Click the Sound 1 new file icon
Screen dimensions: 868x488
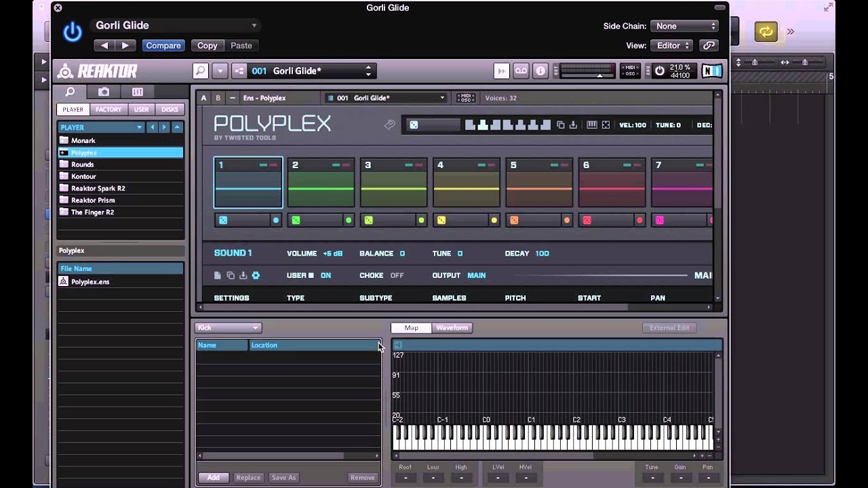218,275
